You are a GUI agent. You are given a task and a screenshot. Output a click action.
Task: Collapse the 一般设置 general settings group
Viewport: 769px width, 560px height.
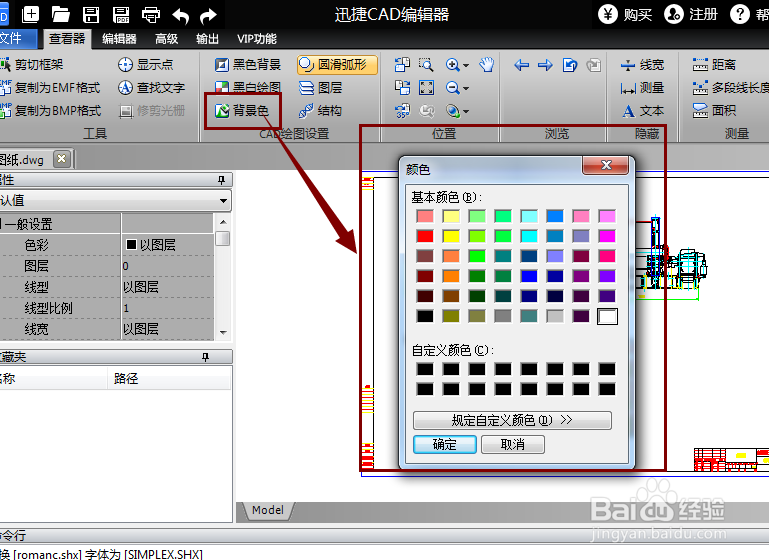(x=2, y=224)
